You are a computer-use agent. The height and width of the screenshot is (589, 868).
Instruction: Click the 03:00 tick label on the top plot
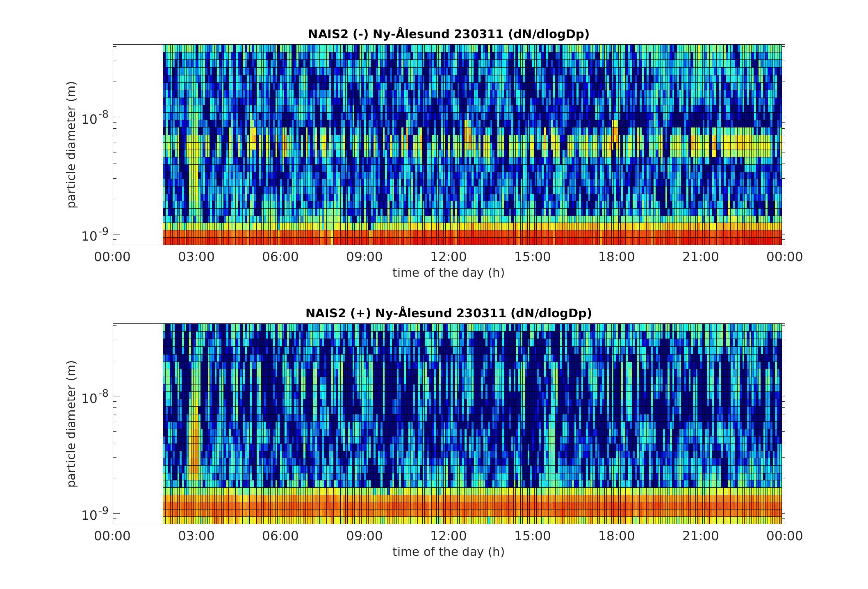tap(196, 257)
